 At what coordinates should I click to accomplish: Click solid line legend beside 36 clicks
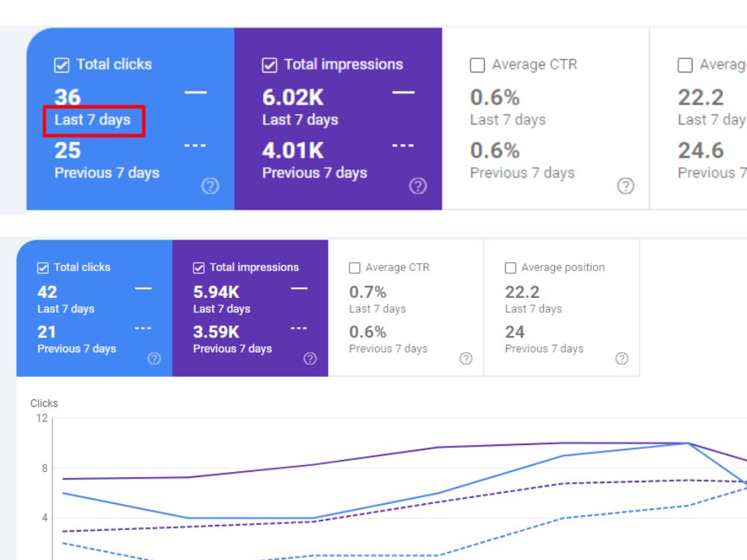point(196,93)
